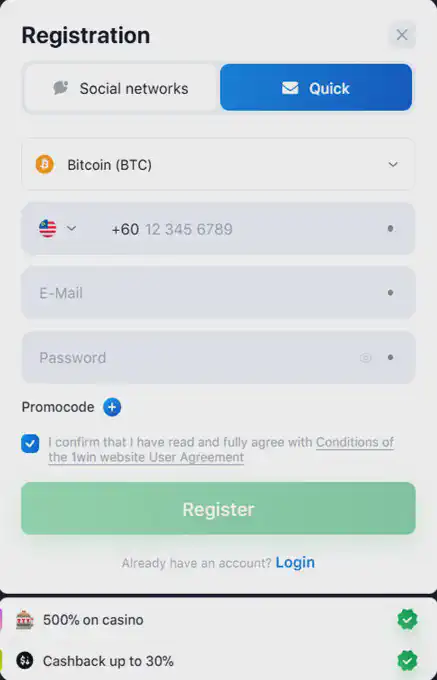Screen dimensions: 437x680
Task: Click the blue plus icon beside Promocode
Action: pos(112,407)
